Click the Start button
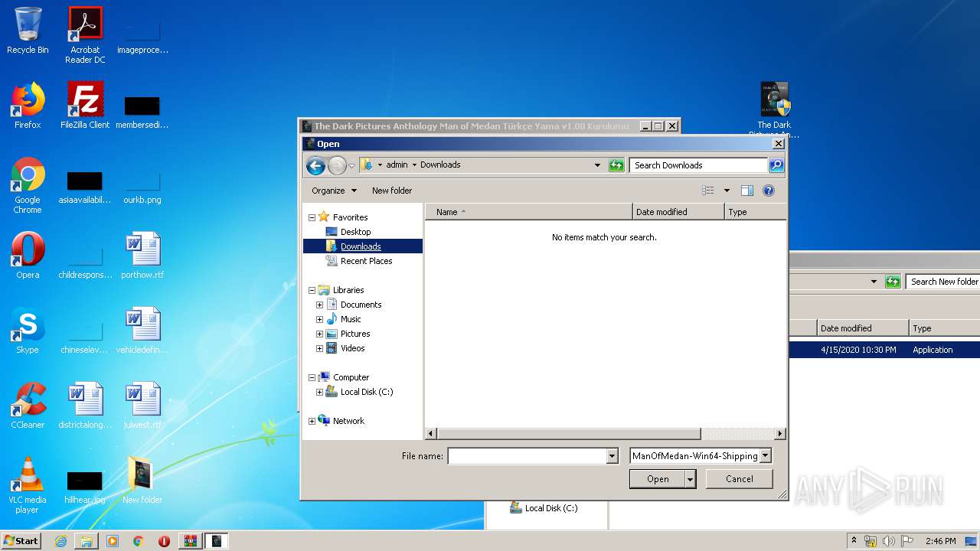The image size is (980, 551). click(x=21, y=540)
